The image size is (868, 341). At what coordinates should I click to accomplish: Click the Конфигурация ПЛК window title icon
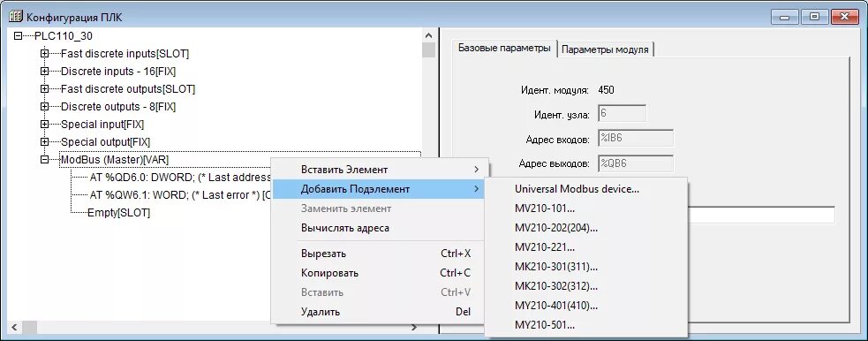coord(16,17)
